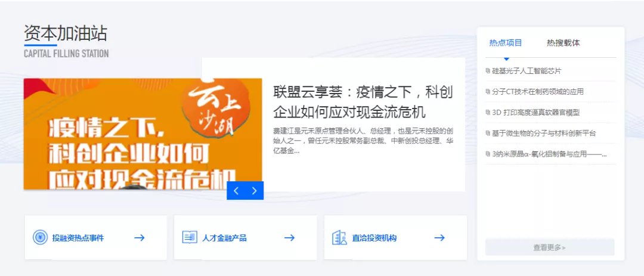Click the orange 疫情之下 banner image
The width and height of the screenshot is (644, 276).
tap(143, 134)
